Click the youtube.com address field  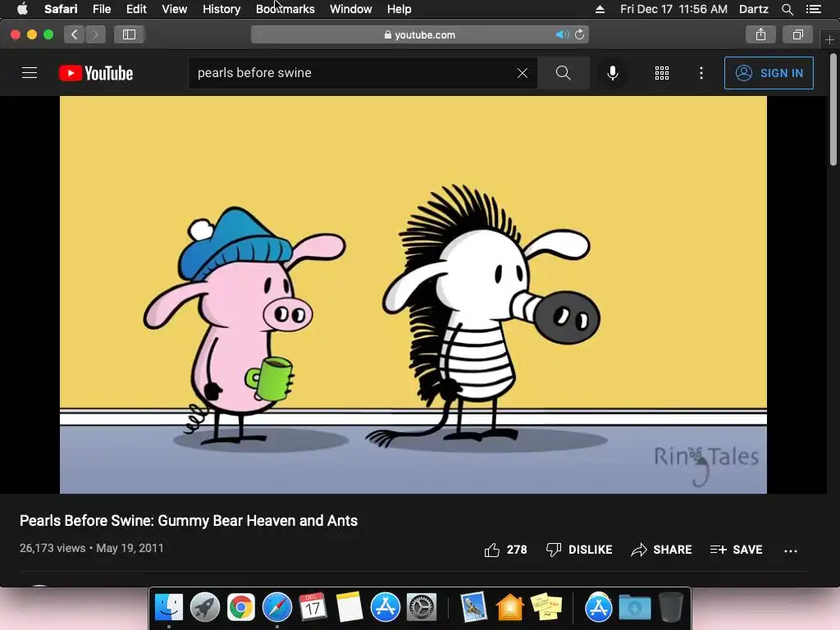[x=420, y=34]
